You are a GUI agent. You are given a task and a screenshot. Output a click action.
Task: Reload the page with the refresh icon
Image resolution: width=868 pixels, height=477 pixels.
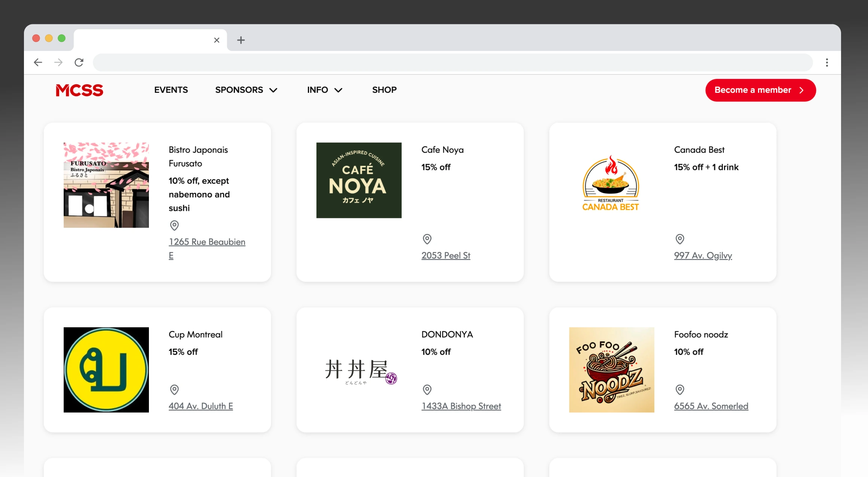79,62
